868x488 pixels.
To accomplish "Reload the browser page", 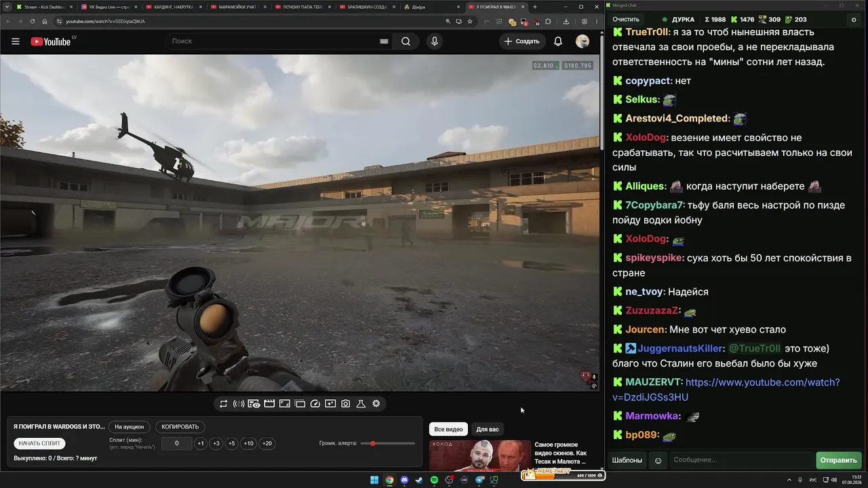I will pyautogui.click(x=32, y=21).
